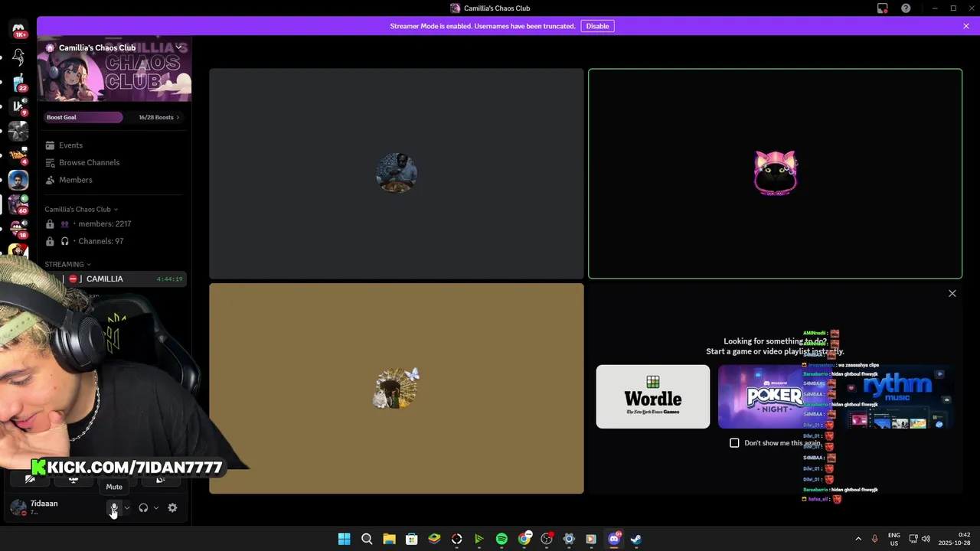Open the server with the 60 badge
980x551 pixels.
pyautogui.click(x=18, y=204)
